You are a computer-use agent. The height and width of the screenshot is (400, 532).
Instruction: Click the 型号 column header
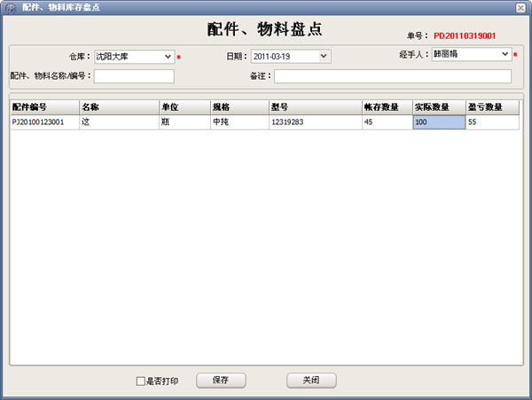(x=314, y=107)
